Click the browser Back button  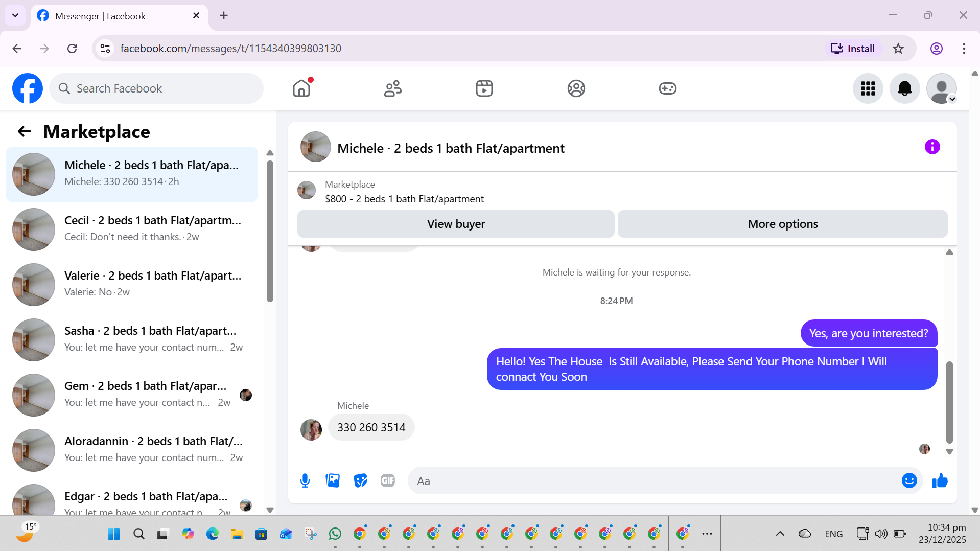(17, 49)
